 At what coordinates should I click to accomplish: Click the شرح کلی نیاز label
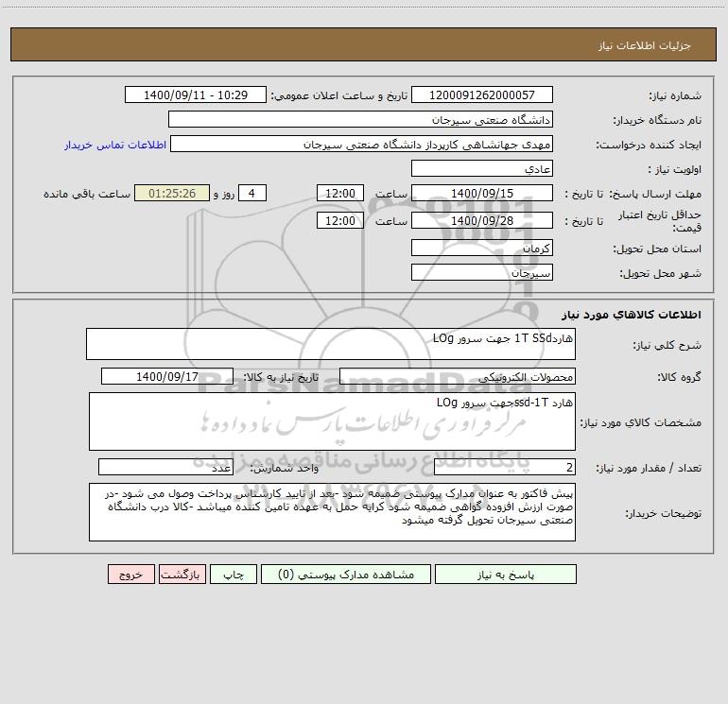pos(667,345)
